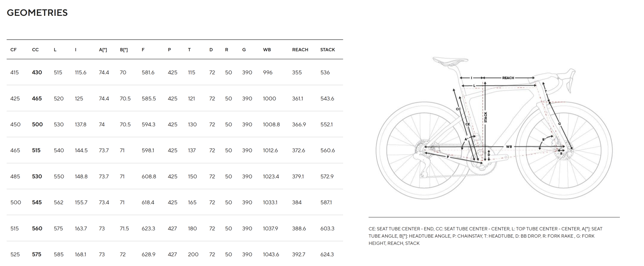Select the bold 430 size cell
Image resolution: width=644 pixels, height=266 pixels.
[37, 73]
